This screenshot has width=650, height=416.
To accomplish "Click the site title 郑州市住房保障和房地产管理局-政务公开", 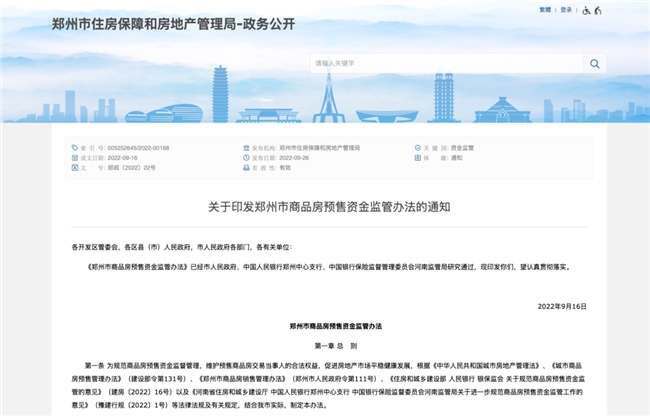I will [x=173, y=24].
